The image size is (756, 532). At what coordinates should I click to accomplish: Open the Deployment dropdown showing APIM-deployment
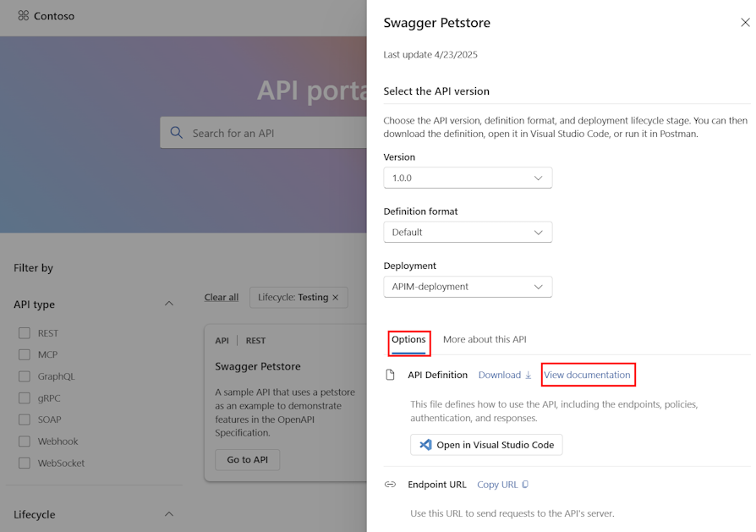(468, 287)
